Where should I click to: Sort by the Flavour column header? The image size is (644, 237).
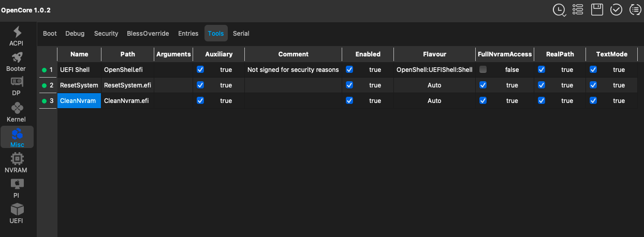pyautogui.click(x=434, y=54)
